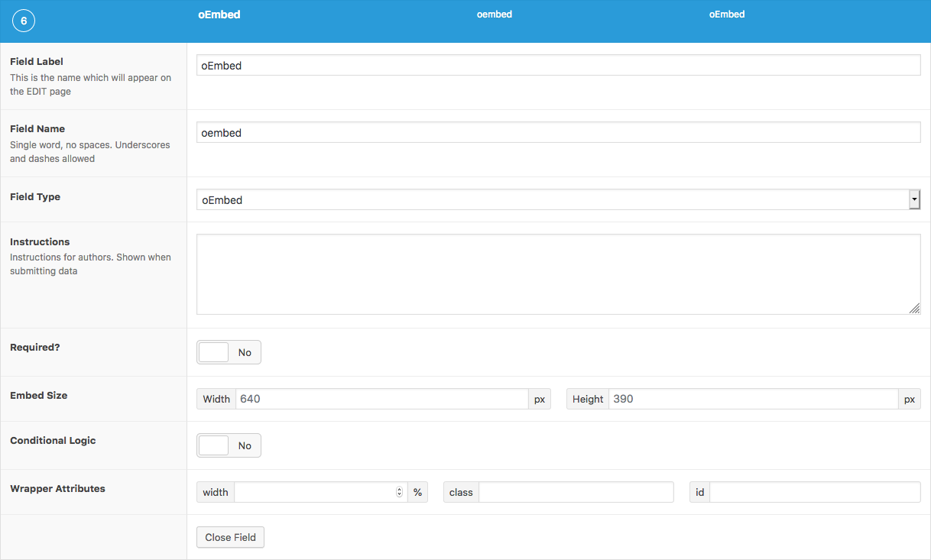Click the oEmbed field type in header
Viewport: 931px width, 560px height.
click(x=727, y=15)
